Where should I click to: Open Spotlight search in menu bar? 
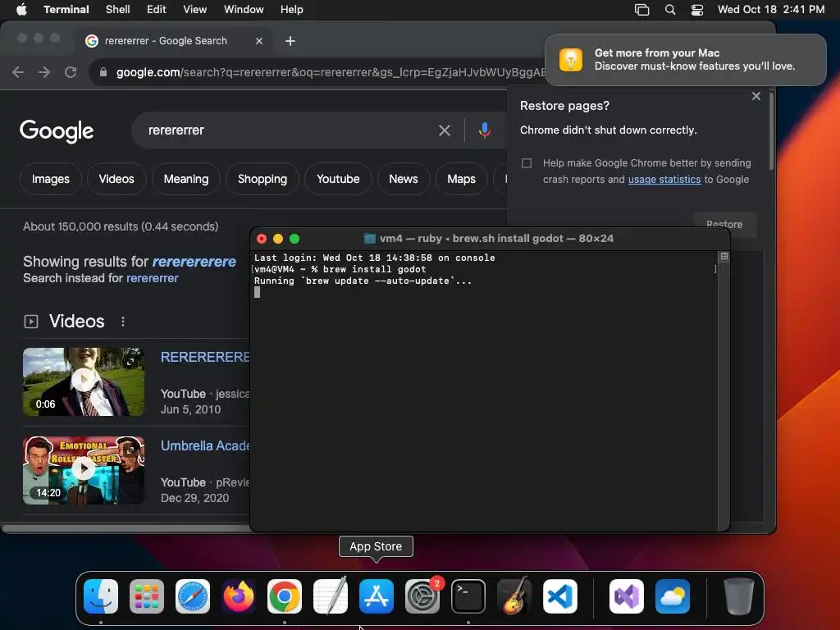tap(669, 10)
